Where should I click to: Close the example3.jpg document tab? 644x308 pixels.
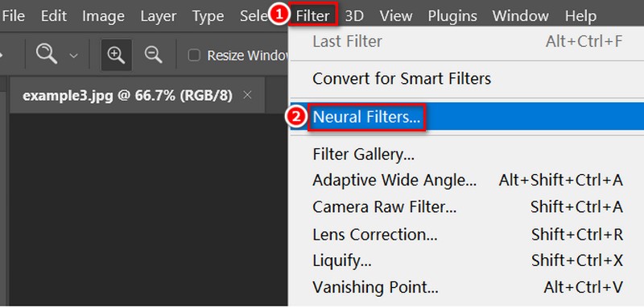[x=247, y=95]
